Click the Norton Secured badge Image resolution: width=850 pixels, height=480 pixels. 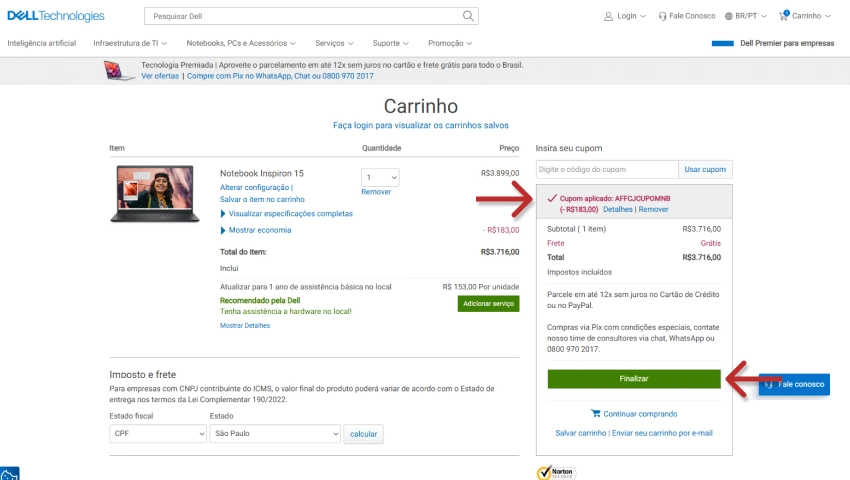coord(556,472)
